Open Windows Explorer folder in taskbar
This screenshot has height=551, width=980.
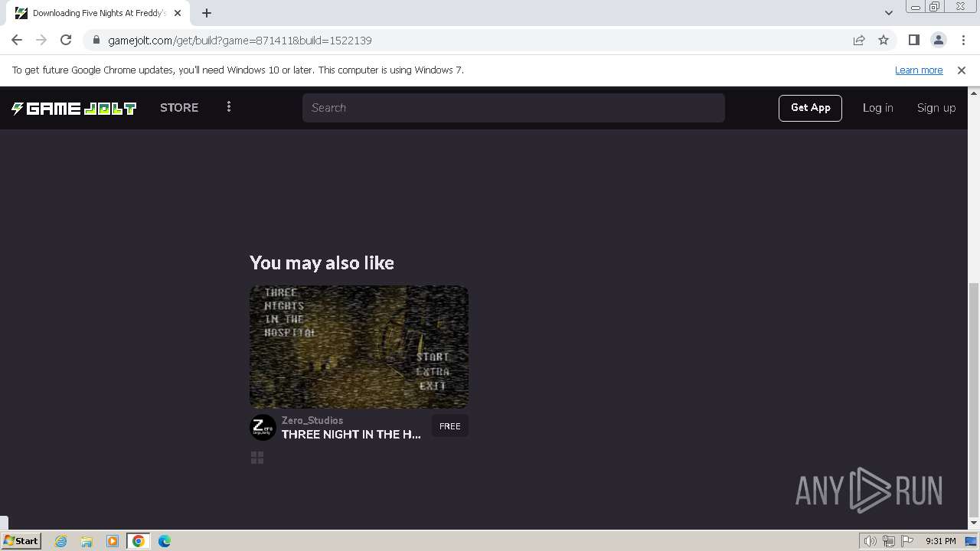pyautogui.click(x=87, y=541)
